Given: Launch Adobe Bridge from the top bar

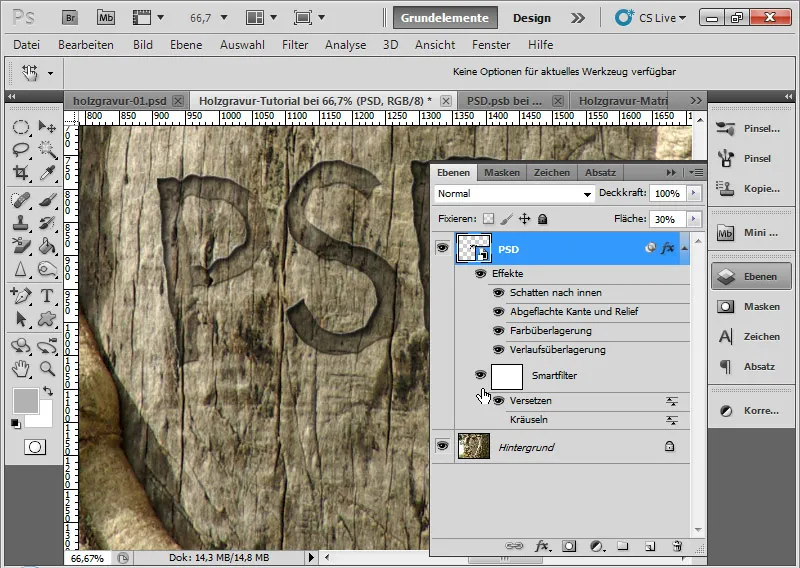Looking at the screenshot, I should pyautogui.click(x=70, y=18).
